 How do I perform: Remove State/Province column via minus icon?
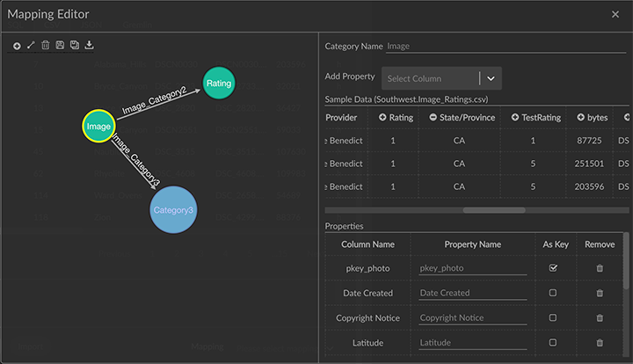pos(433,118)
